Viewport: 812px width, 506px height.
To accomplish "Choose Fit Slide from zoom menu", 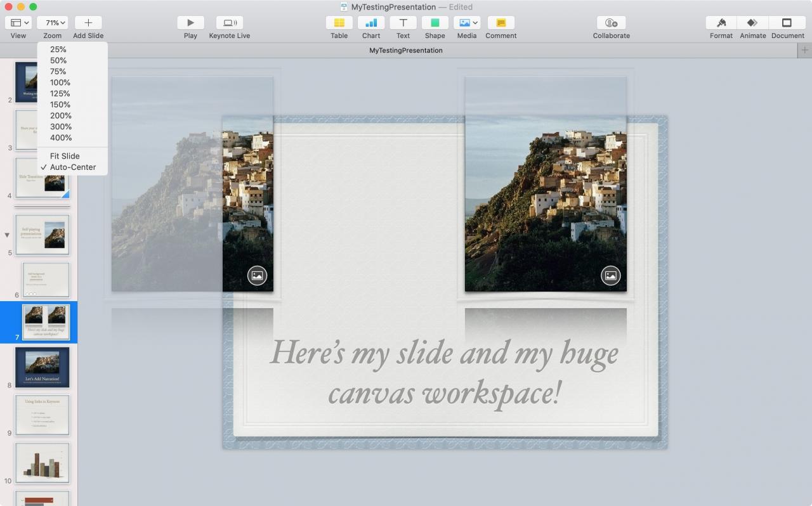I will (65, 156).
